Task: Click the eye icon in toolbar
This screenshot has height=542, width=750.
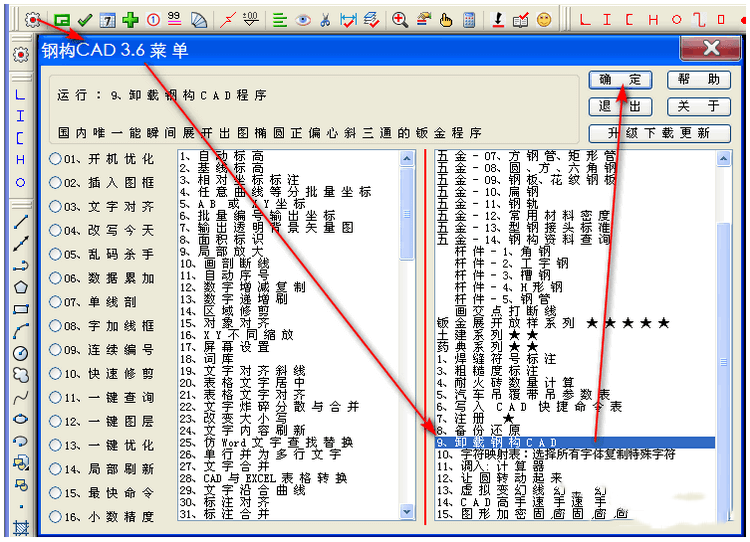Action: [x=303, y=20]
